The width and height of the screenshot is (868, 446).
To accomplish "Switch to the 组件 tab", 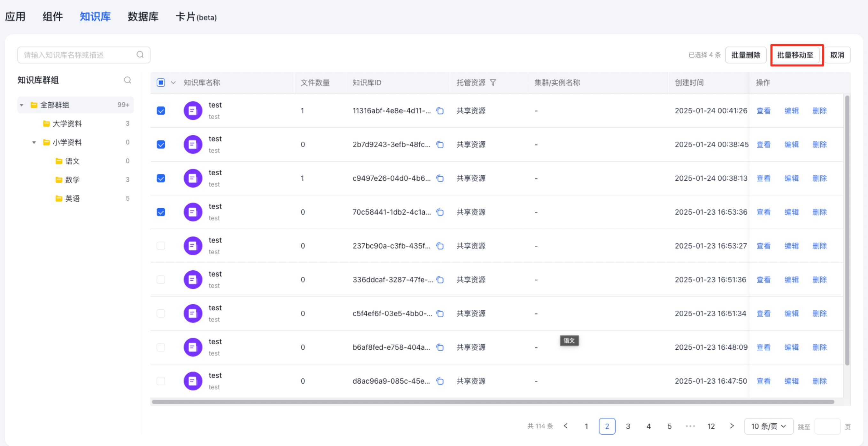I will click(52, 16).
